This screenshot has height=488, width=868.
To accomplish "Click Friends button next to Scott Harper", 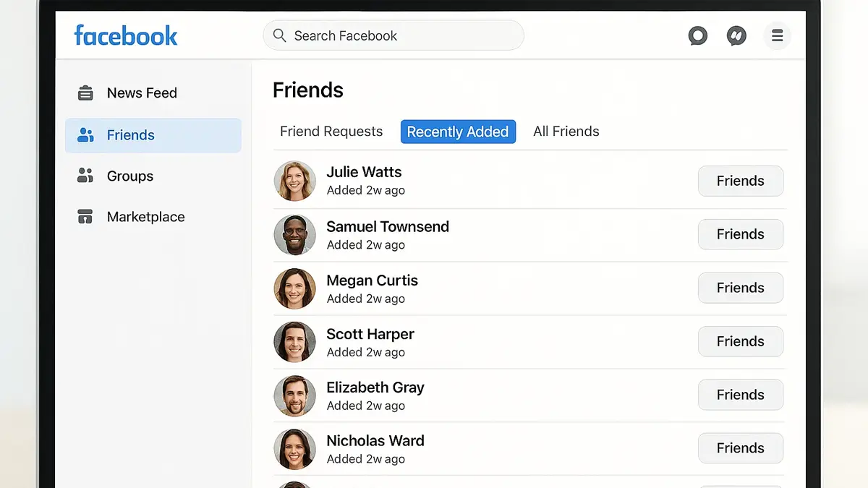I will pos(740,341).
